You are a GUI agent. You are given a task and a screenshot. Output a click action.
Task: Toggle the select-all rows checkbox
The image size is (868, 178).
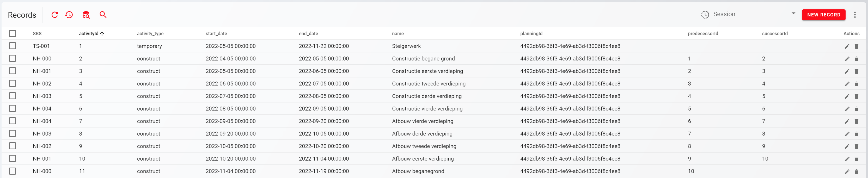coord(13,34)
